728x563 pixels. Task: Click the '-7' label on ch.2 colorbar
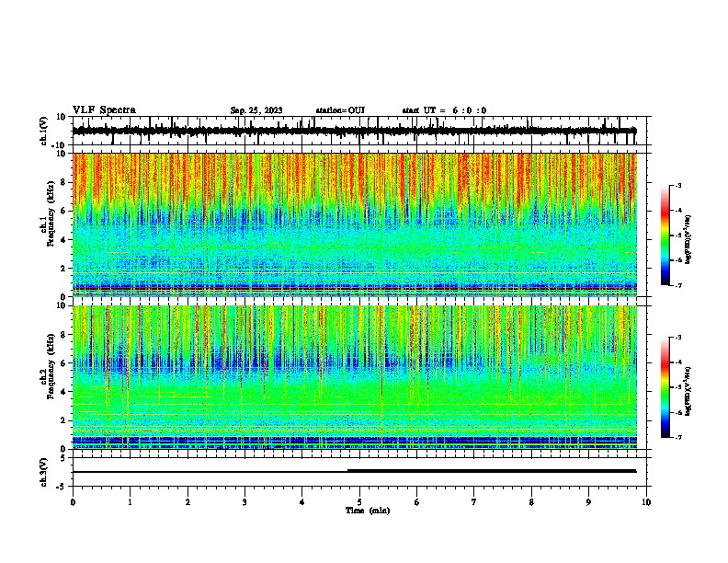tap(678, 437)
